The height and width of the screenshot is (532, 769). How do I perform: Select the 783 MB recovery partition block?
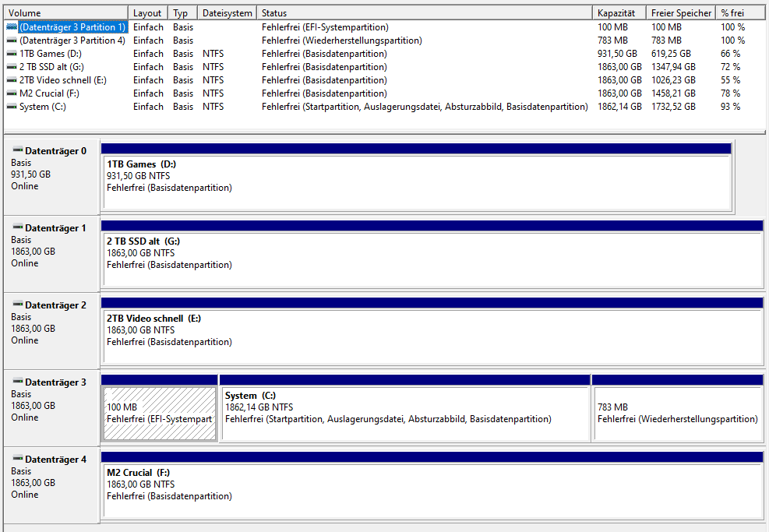[x=678, y=408]
